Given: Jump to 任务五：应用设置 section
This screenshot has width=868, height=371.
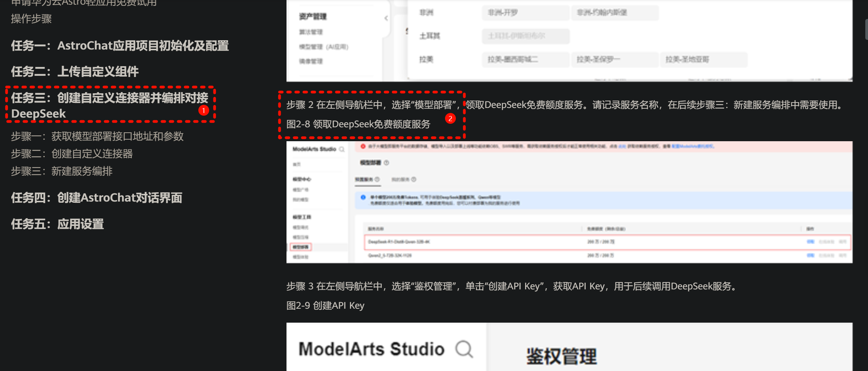Looking at the screenshot, I should (57, 224).
